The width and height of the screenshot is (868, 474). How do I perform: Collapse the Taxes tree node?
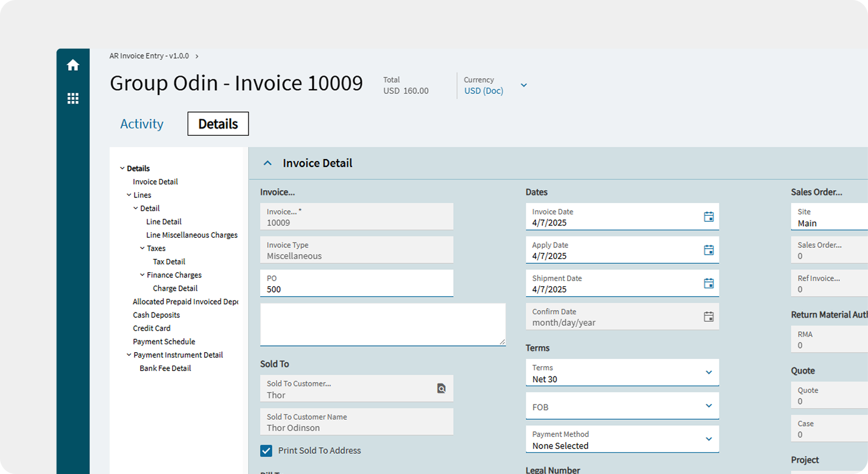tap(142, 249)
